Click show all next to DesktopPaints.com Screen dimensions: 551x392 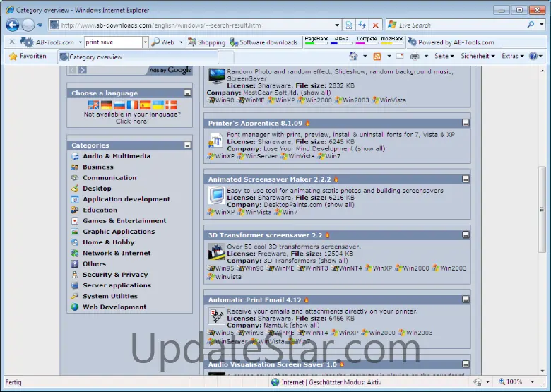click(x=339, y=205)
